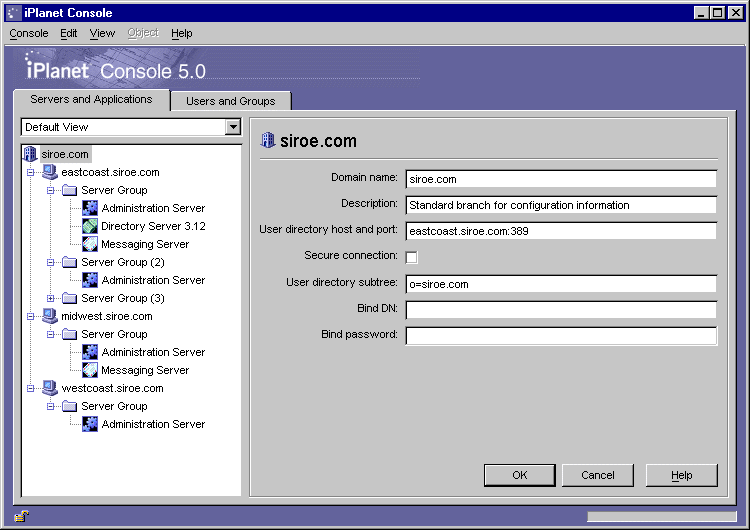Image resolution: width=750 pixels, height=530 pixels.
Task: Click Administration Server gear icon under eastcoast Server Group
Action: (89, 208)
